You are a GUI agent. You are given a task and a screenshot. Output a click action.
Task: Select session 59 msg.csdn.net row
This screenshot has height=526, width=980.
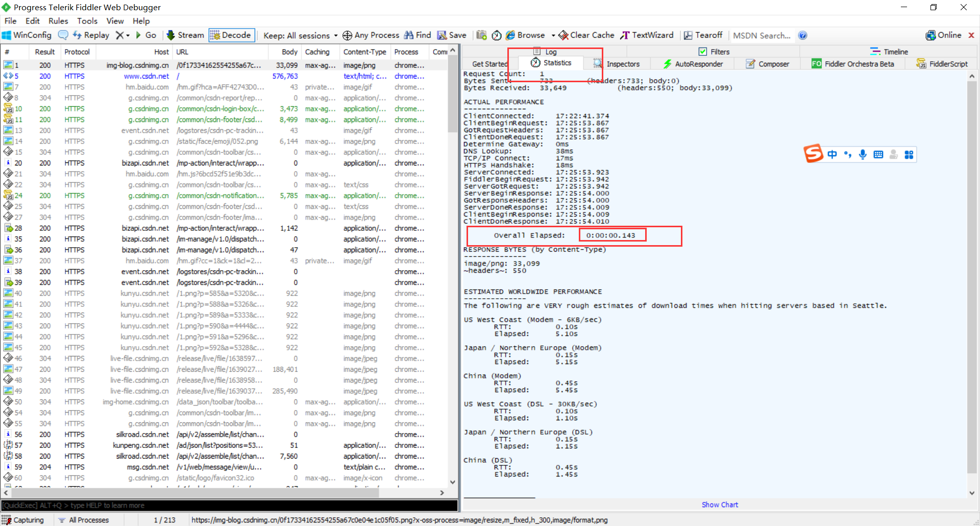225,467
